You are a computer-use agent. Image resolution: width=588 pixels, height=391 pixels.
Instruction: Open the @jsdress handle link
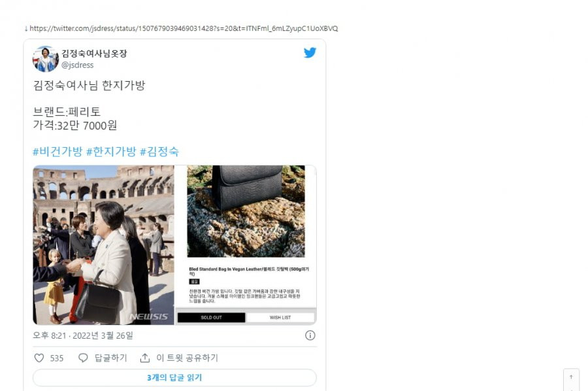(x=78, y=65)
